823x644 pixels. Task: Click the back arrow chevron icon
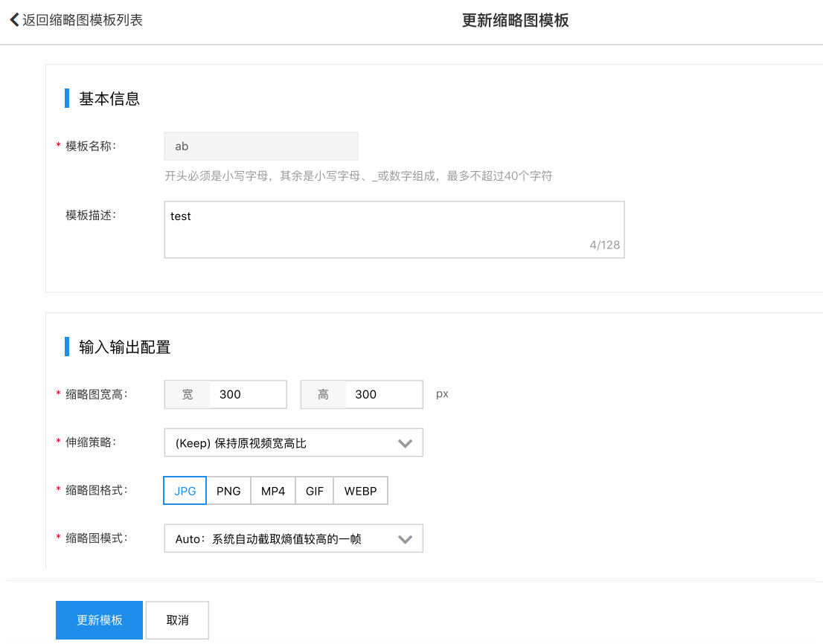(14, 20)
